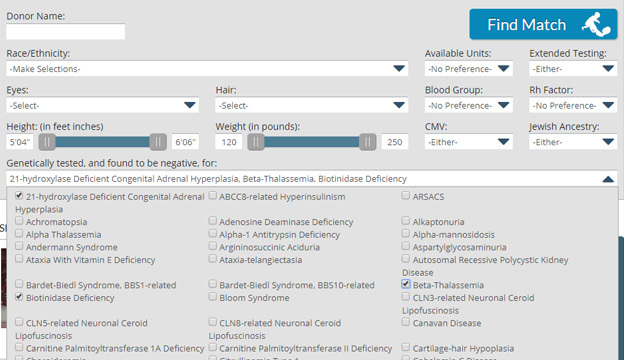The image size is (624, 360).
Task: Collapse the genetically tested conditions list
Action: (608, 179)
